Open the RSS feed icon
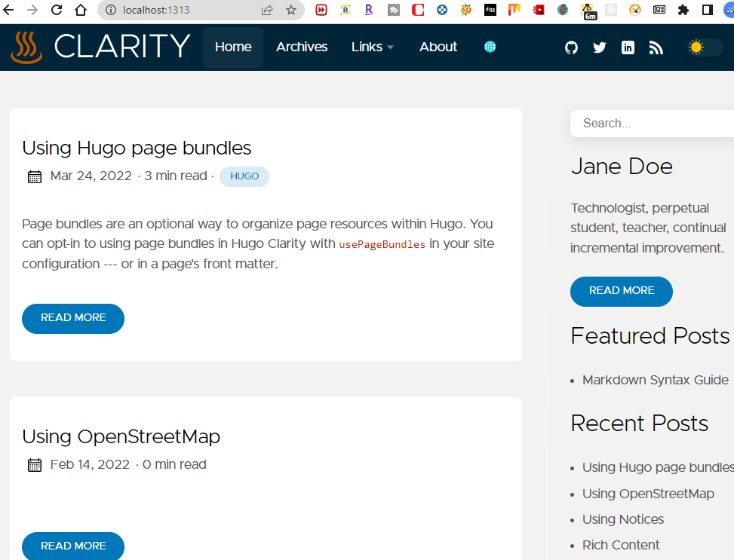The width and height of the screenshot is (734, 560). [x=656, y=47]
